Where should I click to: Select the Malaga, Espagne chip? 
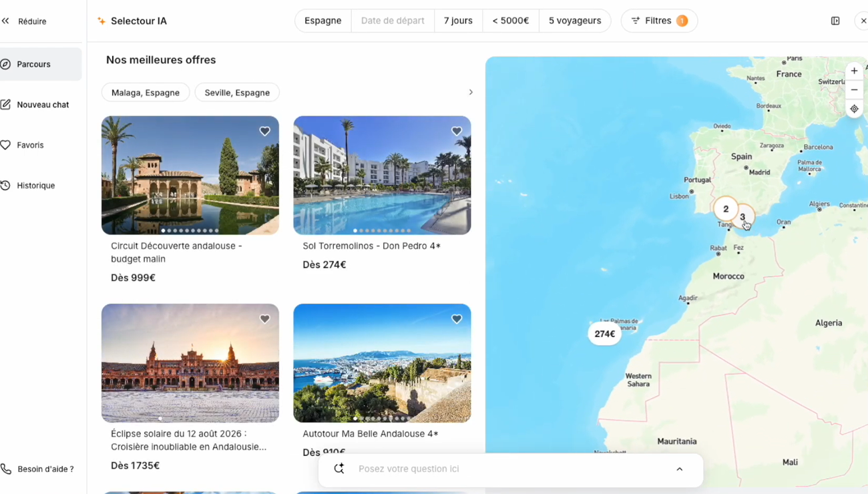[x=146, y=93]
